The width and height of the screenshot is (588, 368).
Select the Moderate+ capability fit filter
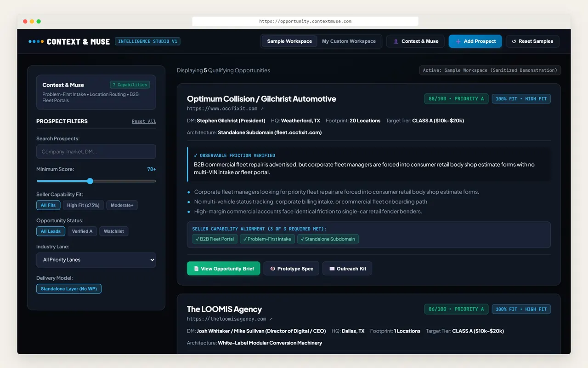tap(122, 205)
